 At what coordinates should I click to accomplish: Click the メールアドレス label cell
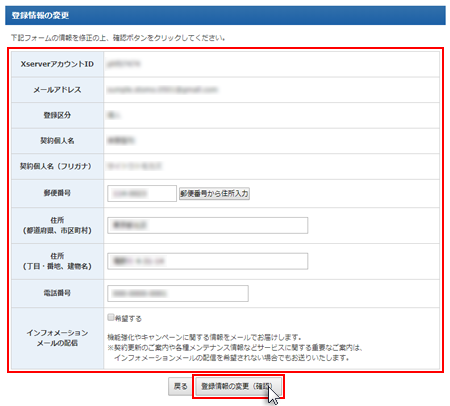point(57,90)
